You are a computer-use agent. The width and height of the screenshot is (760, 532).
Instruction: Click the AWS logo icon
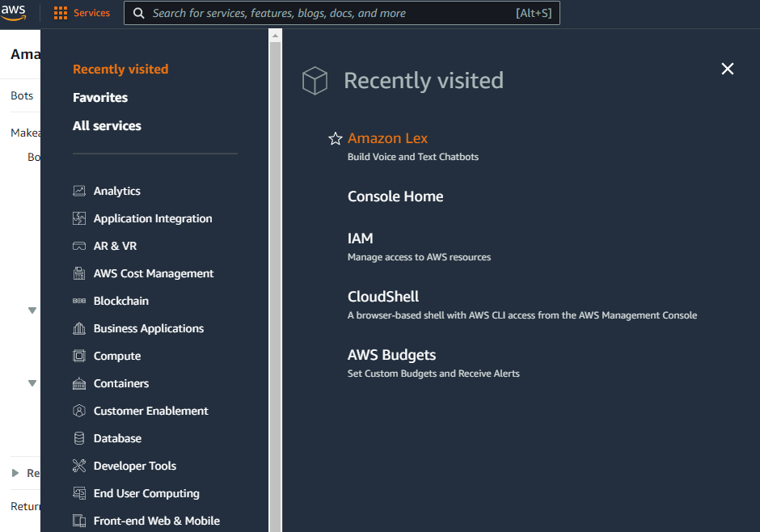[14, 13]
